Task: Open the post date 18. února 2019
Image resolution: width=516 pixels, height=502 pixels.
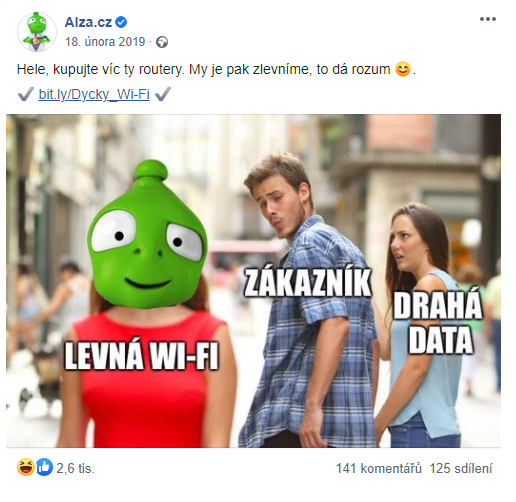Action: tap(105, 42)
